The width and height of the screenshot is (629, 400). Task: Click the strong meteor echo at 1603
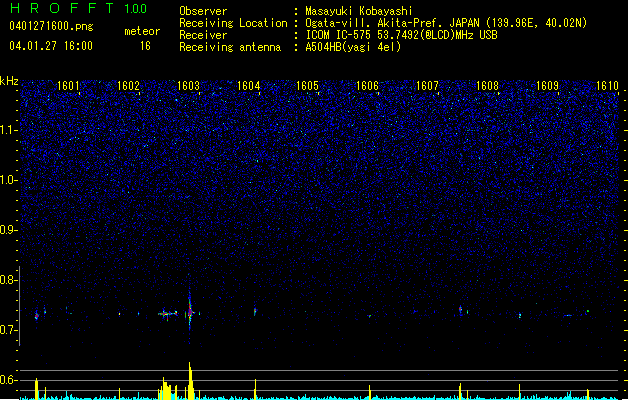[x=190, y=312]
